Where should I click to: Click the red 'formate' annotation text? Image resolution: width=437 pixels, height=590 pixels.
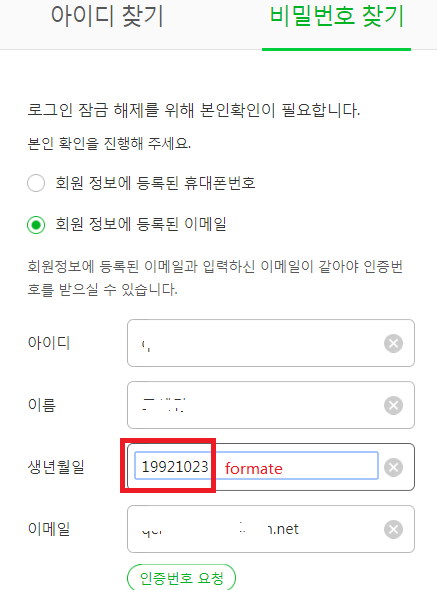click(254, 469)
